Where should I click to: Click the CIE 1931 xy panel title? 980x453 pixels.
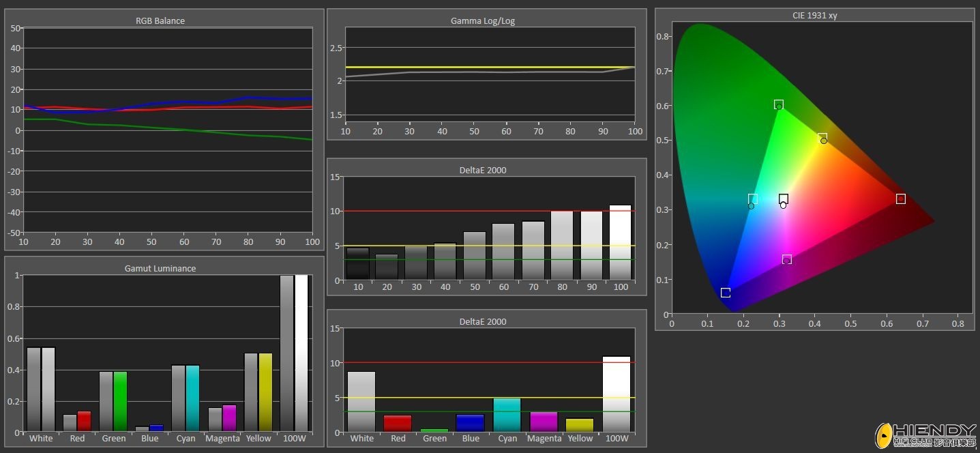[814, 15]
